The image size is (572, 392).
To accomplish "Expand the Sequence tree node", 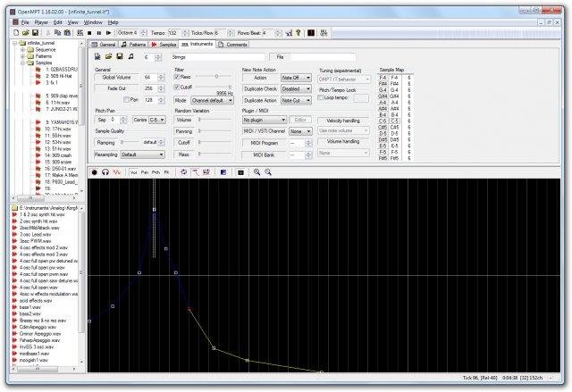I will (x=21, y=51).
